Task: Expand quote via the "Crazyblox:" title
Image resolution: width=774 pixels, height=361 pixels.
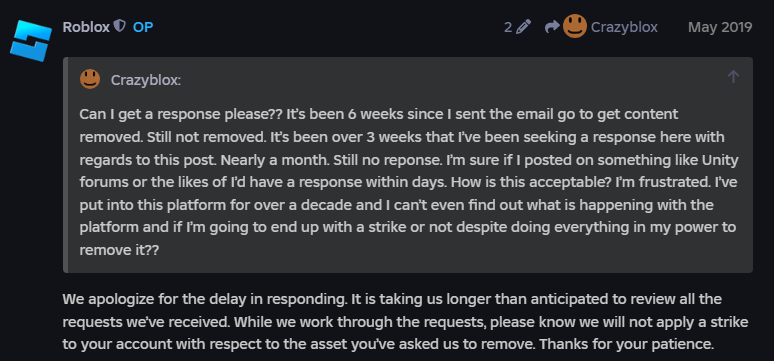Action: (x=146, y=80)
